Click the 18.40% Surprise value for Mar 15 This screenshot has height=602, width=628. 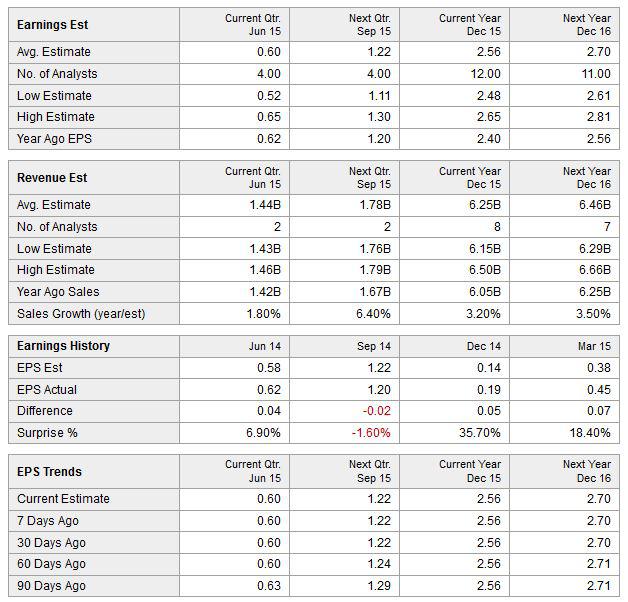590,433
